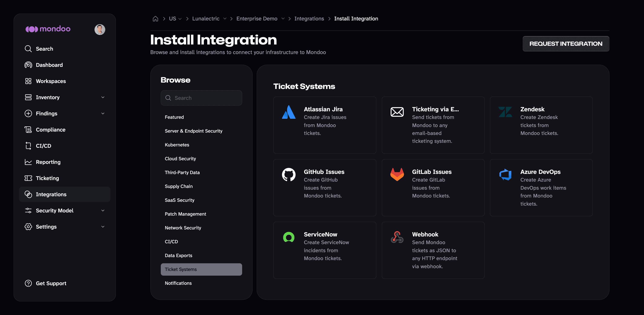Click the Zendesk logo
This screenshot has height=315, width=644.
coord(505,112)
